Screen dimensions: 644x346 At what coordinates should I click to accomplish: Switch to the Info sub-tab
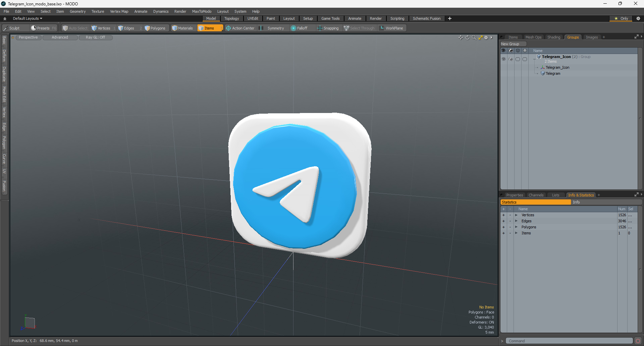click(x=606, y=202)
